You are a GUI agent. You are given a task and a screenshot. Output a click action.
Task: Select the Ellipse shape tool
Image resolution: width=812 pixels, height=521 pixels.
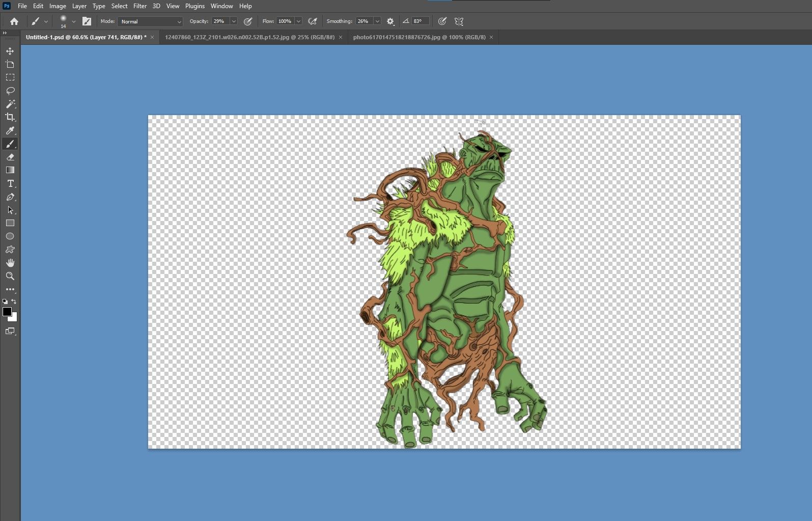[10, 236]
